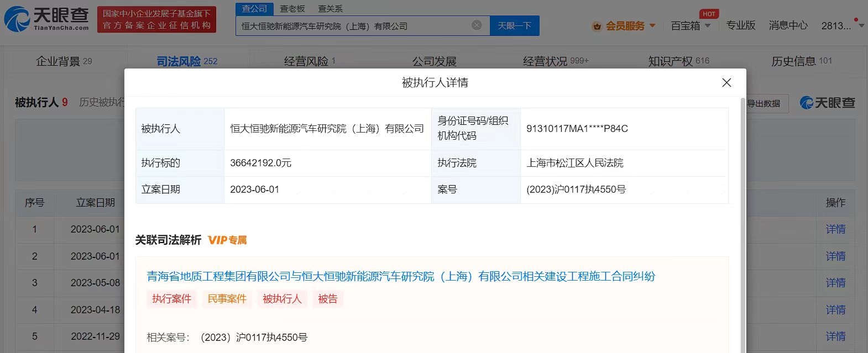Switch to 经营风险 tab
The height and width of the screenshot is (353, 868).
(x=310, y=61)
